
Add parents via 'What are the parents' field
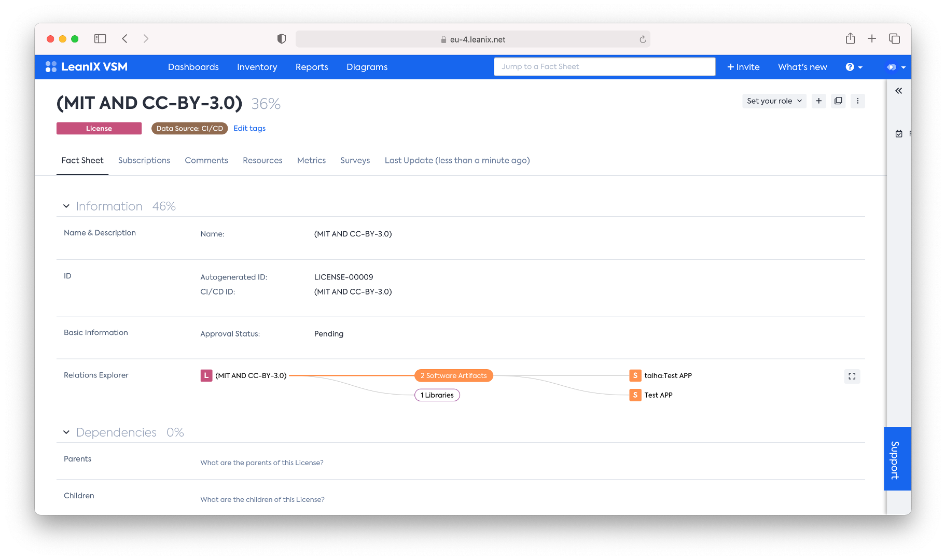262,463
